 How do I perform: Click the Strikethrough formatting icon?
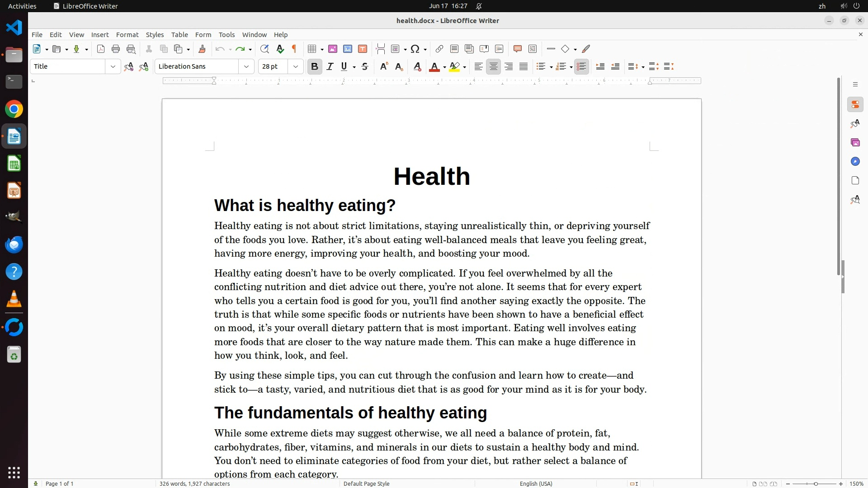[x=365, y=67]
